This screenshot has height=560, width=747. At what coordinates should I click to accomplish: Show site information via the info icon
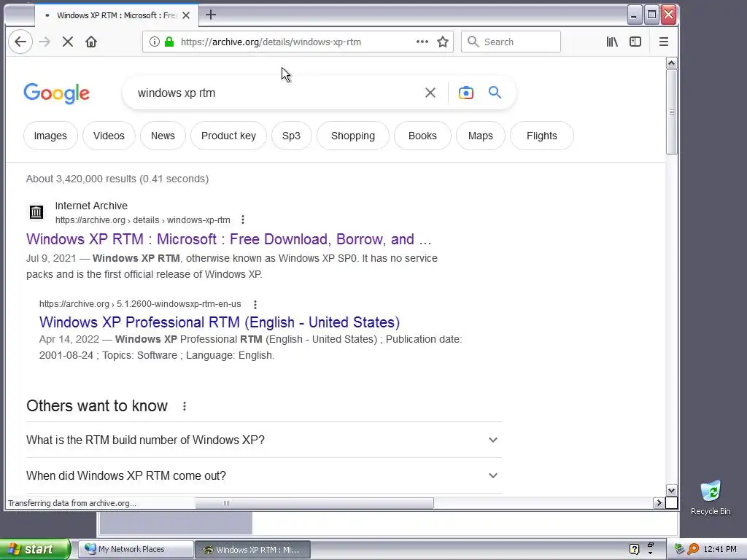pos(155,42)
